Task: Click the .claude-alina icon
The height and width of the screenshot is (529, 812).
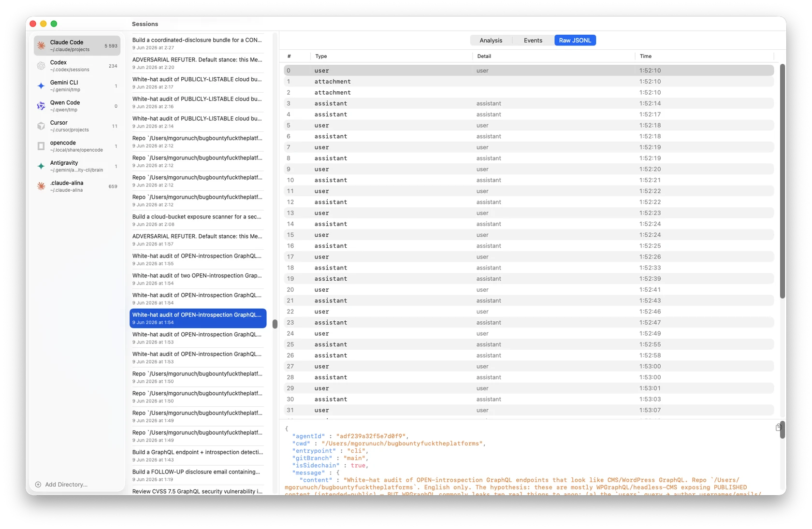Action: point(41,186)
